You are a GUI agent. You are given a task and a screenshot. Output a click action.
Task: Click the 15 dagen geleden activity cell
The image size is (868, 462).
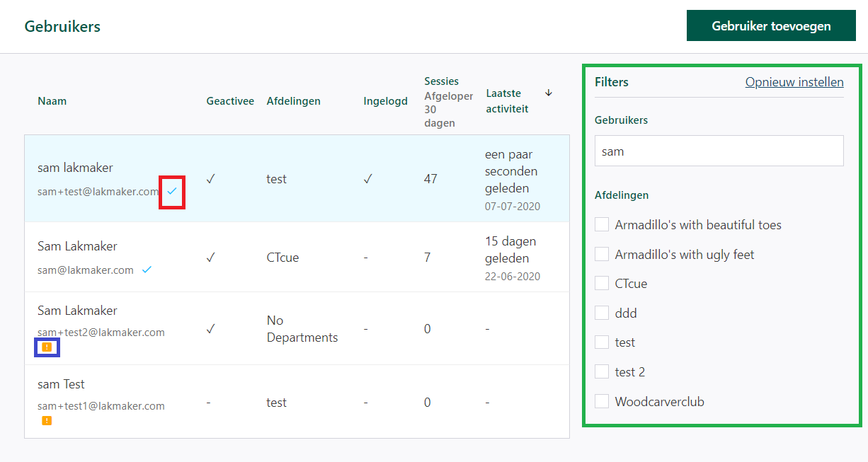(x=511, y=250)
